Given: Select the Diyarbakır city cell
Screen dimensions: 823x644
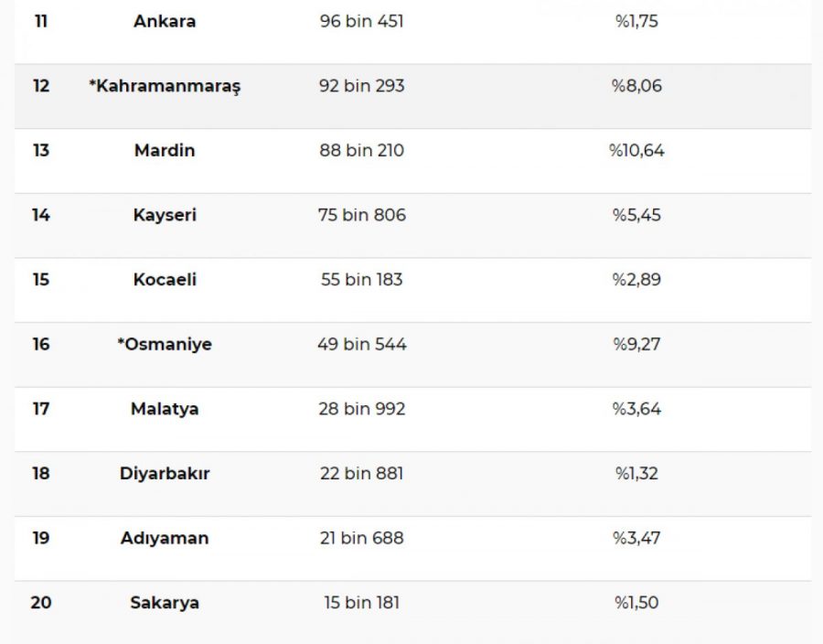Looking at the screenshot, I should click(x=165, y=474).
